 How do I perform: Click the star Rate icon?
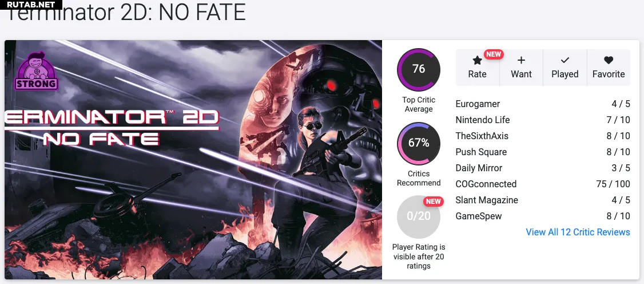[x=477, y=61]
